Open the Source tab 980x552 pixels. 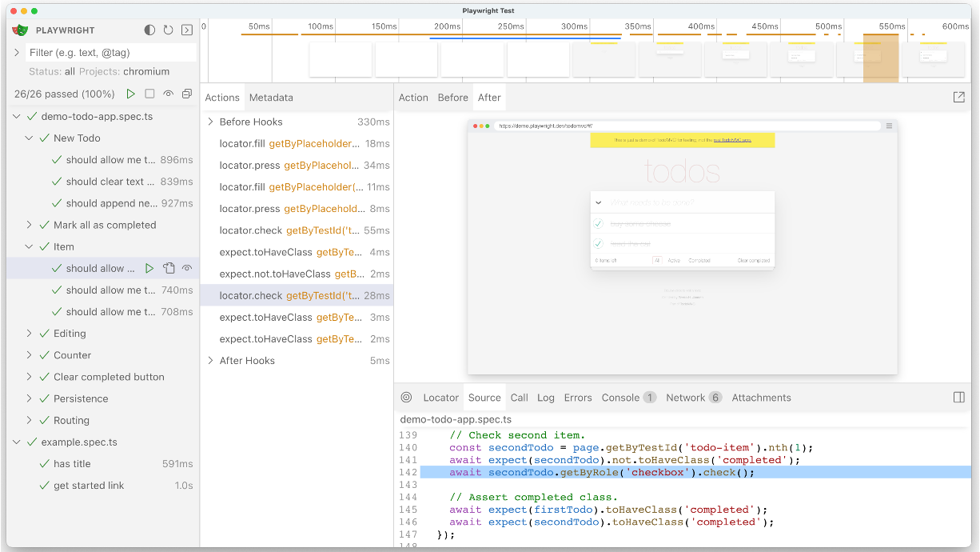(x=484, y=398)
